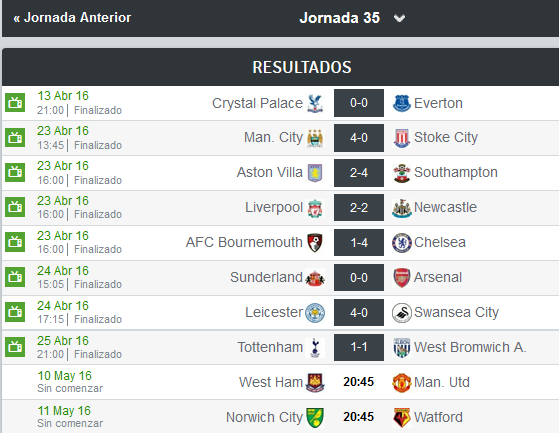Go to Jornada Anterior

click(x=72, y=17)
